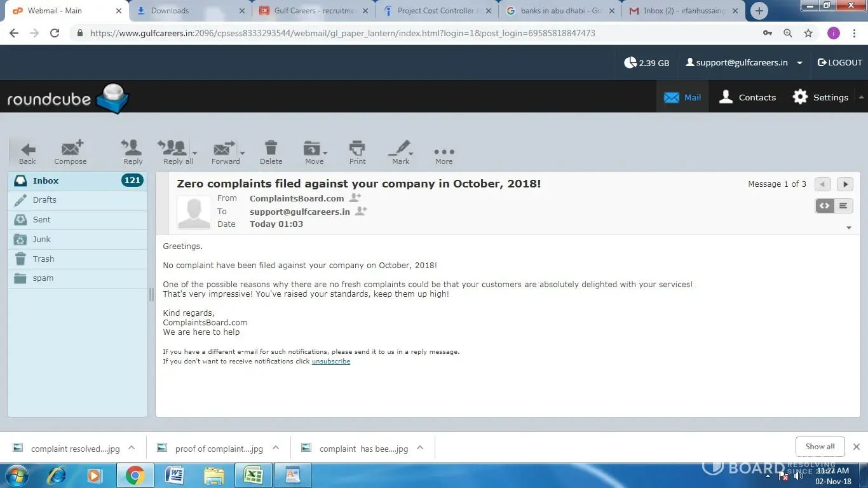Image resolution: width=868 pixels, height=488 pixels.
Task: Switch to the Gmail Inbox (2) tab
Action: click(684, 11)
